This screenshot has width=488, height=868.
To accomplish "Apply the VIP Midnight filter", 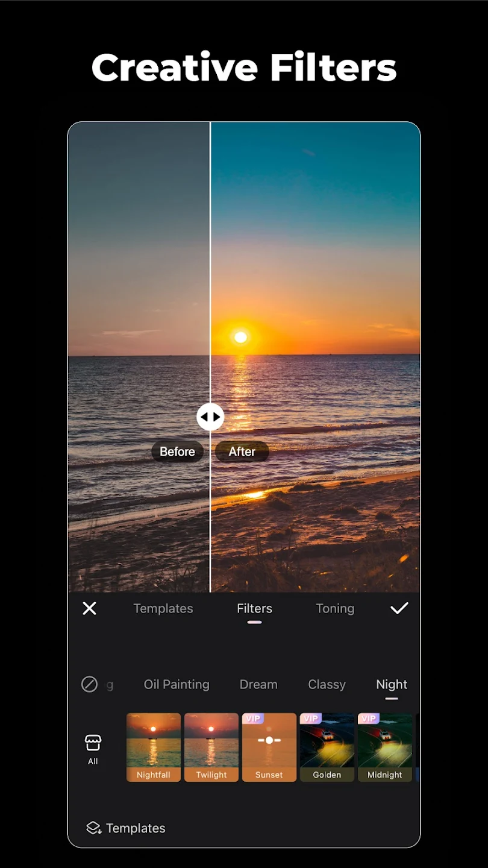I will pyautogui.click(x=385, y=747).
